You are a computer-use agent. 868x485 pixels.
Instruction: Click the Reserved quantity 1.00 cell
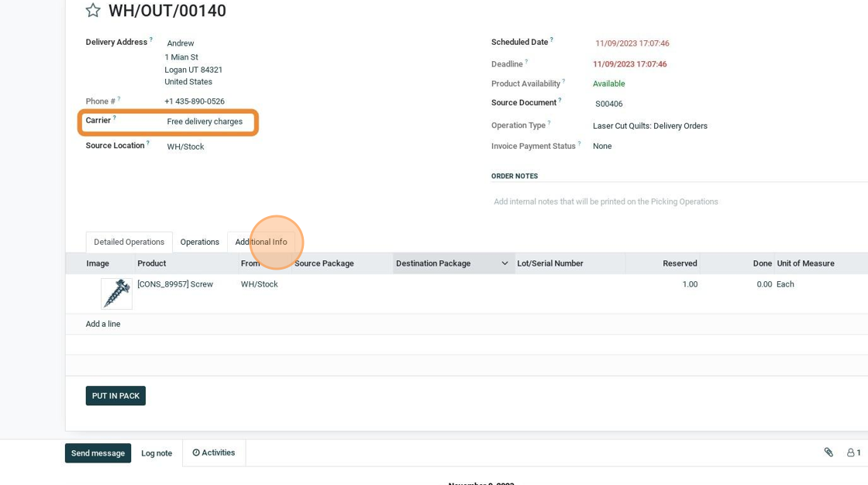[690, 284]
